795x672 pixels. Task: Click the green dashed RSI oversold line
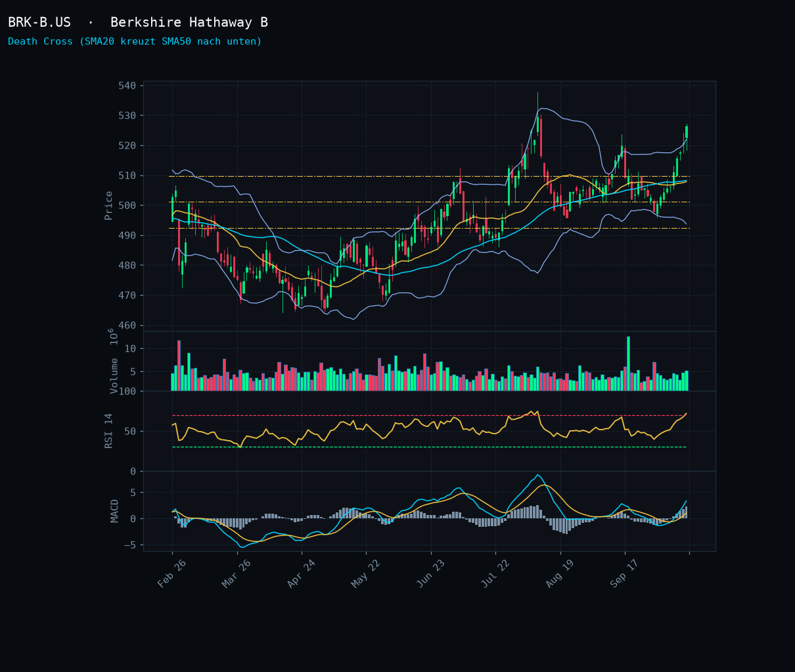coord(429,447)
